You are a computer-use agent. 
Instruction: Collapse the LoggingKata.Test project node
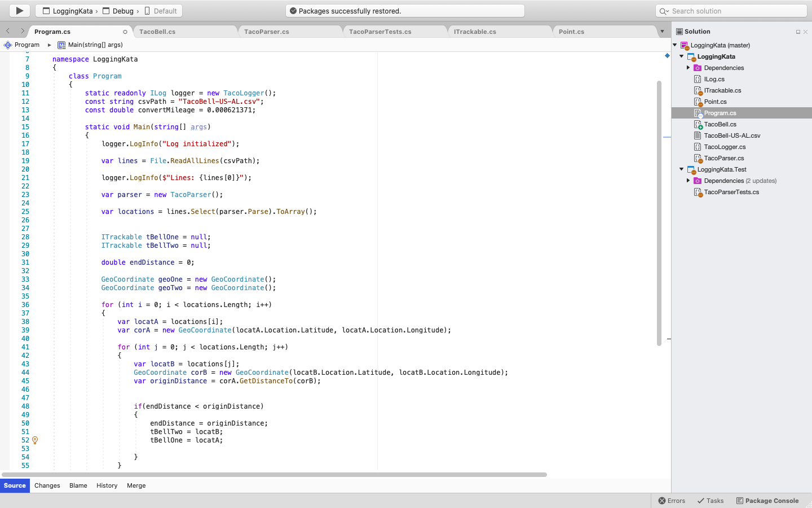[x=681, y=169]
